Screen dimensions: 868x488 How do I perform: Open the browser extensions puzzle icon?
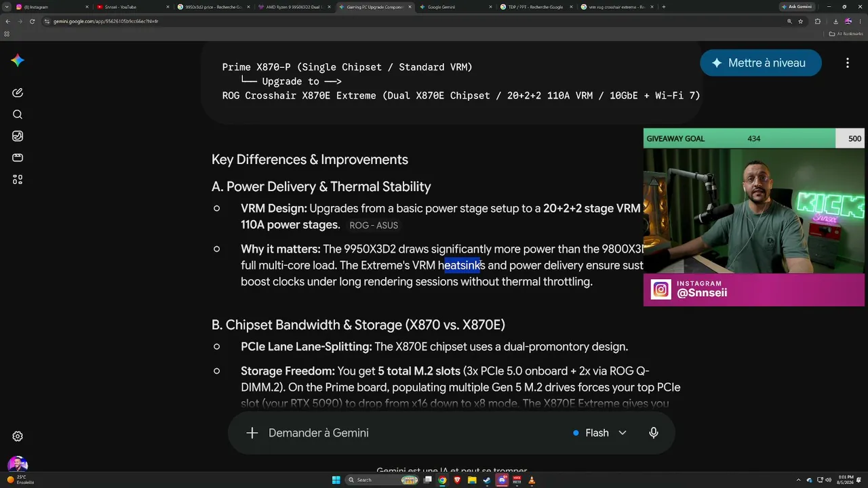pos(817,21)
